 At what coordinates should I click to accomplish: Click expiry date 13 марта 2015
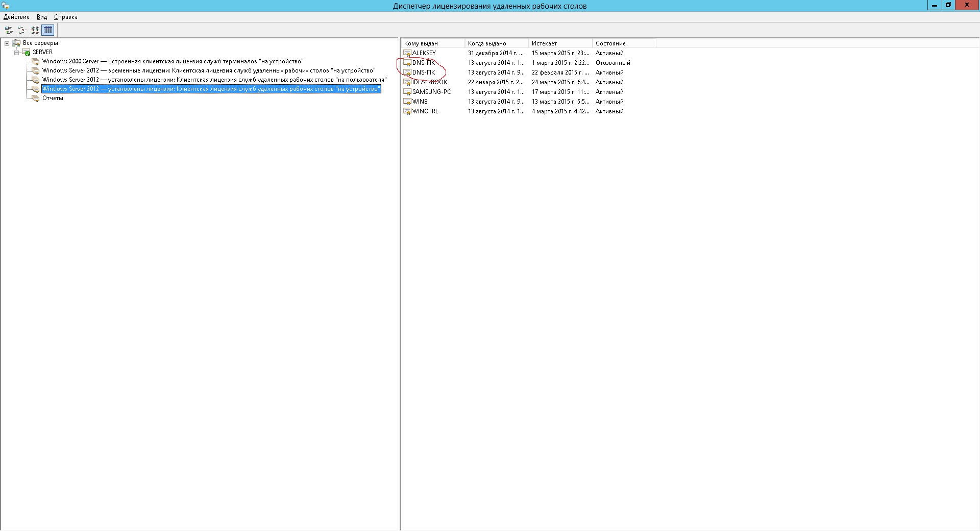(x=560, y=102)
